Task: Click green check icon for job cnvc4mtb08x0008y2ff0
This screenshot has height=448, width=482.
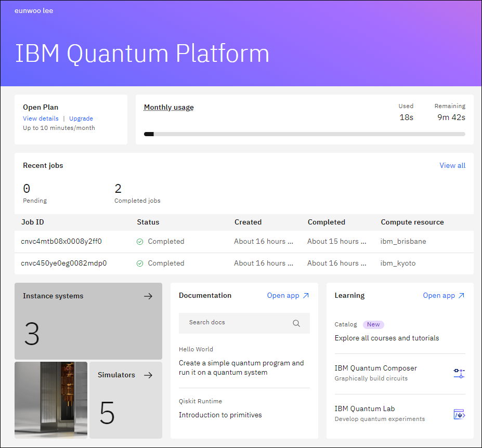Action: (140, 242)
